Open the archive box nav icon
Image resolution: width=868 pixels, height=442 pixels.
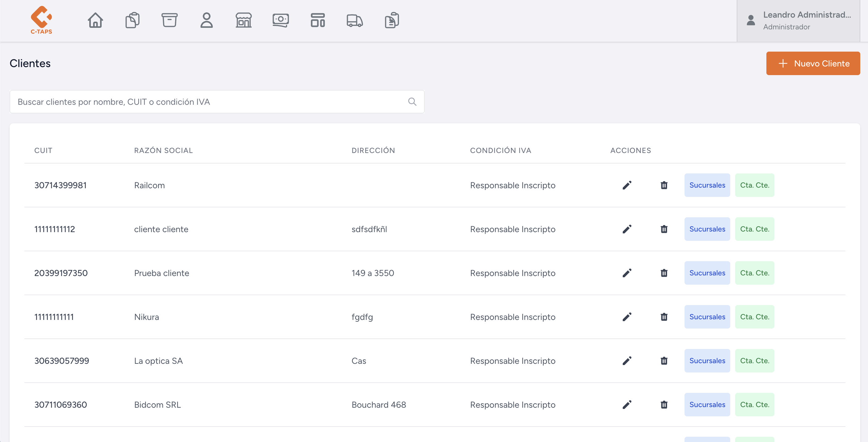(x=170, y=20)
